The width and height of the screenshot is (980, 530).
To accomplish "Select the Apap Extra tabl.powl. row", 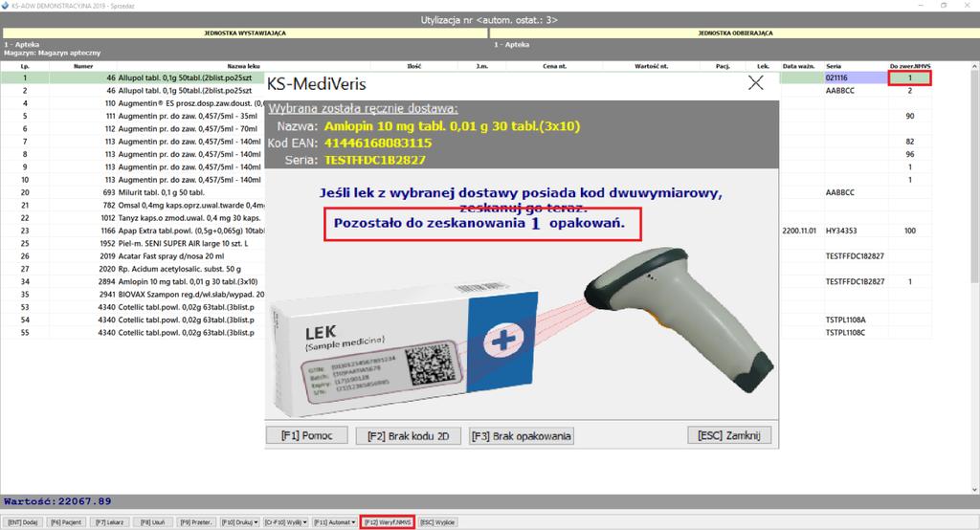I will (x=132, y=231).
